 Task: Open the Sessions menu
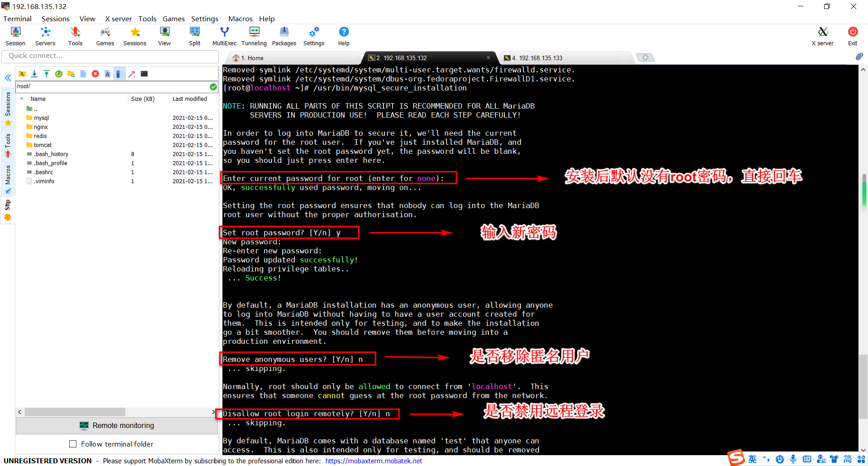pyautogui.click(x=56, y=19)
